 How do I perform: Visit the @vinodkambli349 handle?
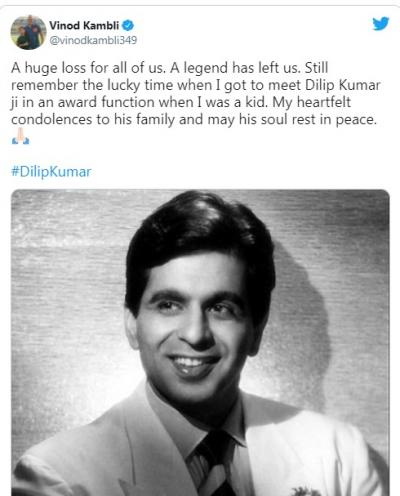pos(93,40)
